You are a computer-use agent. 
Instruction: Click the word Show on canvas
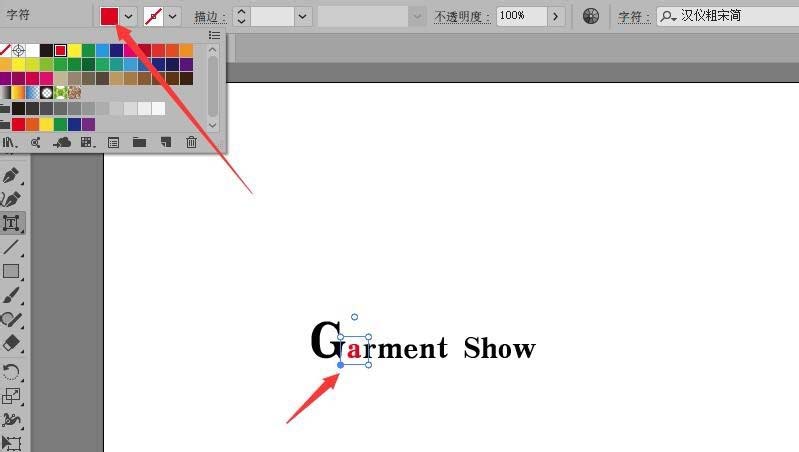coord(499,348)
